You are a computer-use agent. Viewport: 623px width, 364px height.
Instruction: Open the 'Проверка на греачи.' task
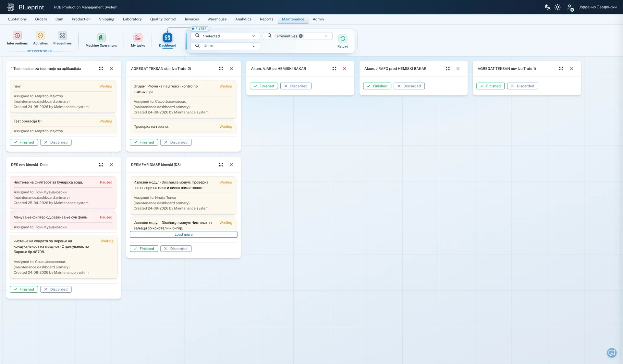click(x=183, y=127)
